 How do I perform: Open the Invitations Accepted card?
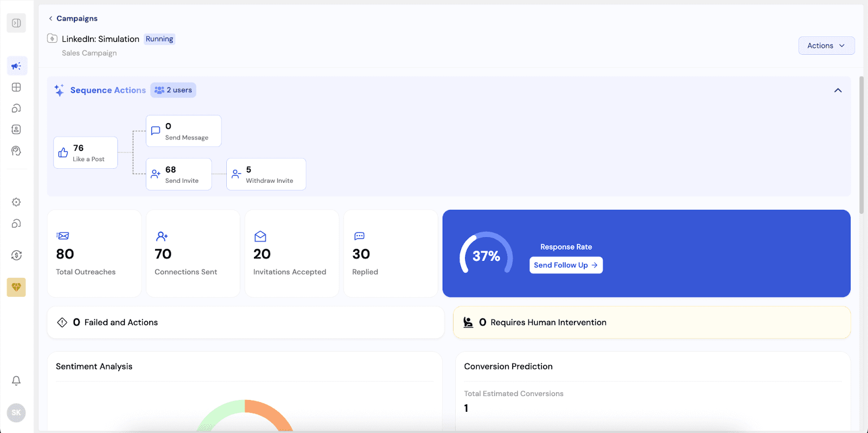pyautogui.click(x=292, y=253)
